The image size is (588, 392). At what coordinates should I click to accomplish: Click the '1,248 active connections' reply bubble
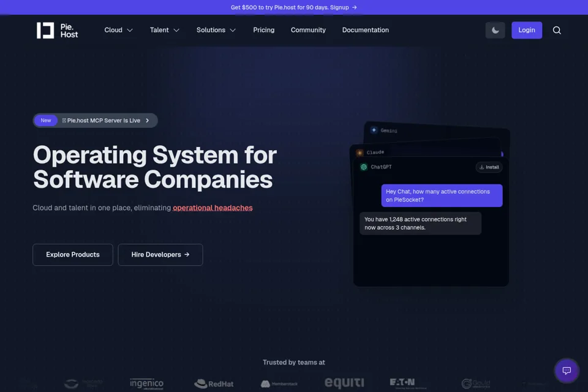click(420, 224)
